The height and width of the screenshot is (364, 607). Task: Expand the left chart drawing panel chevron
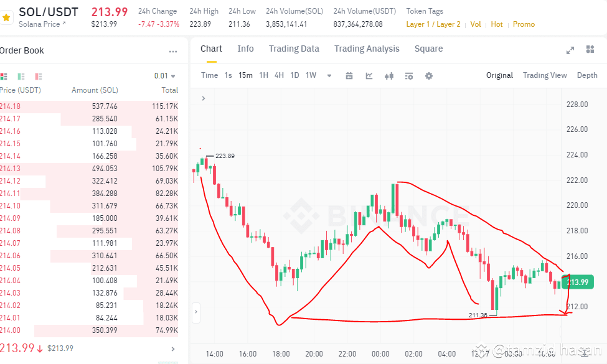202,98
